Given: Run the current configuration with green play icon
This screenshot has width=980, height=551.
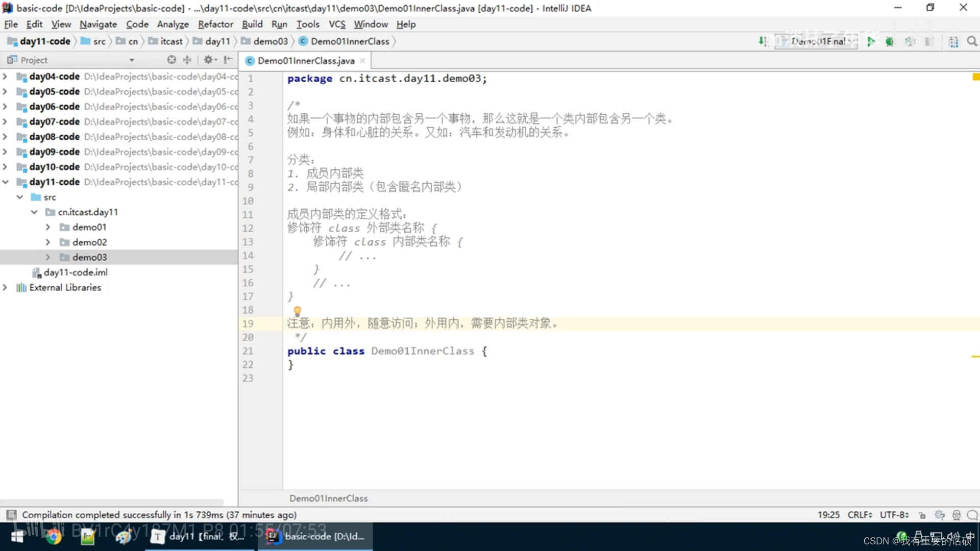Looking at the screenshot, I should (x=871, y=42).
